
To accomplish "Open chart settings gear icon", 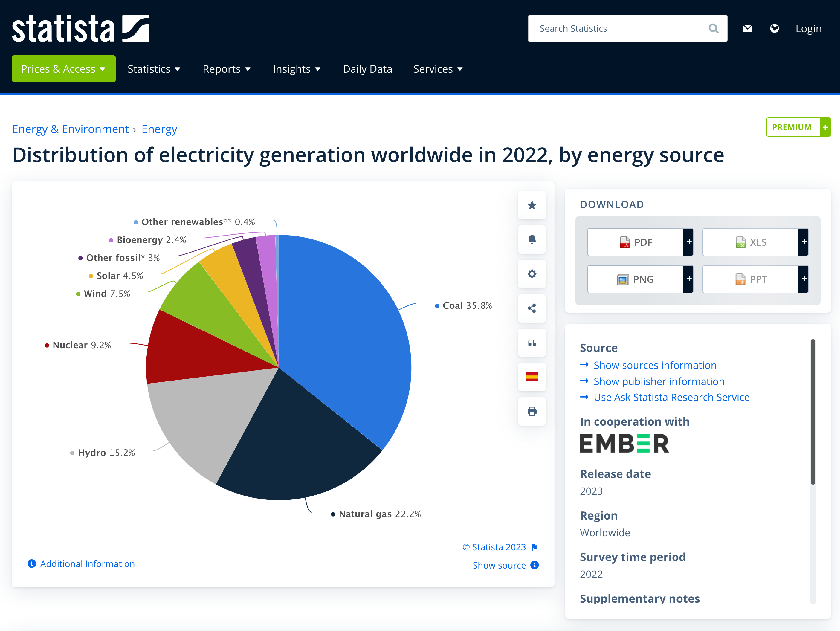I will pos(532,274).
